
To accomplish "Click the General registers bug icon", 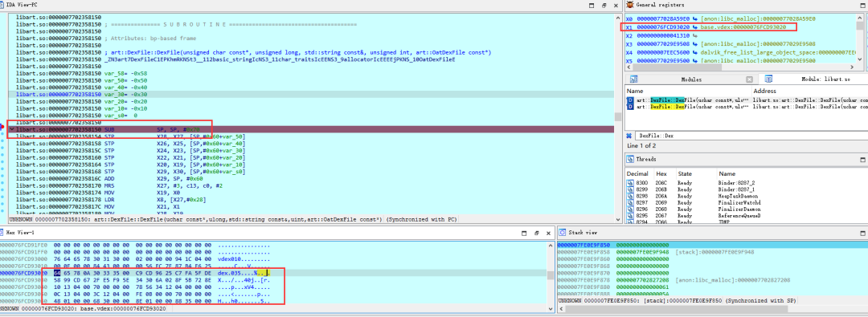I will (631, 5).
